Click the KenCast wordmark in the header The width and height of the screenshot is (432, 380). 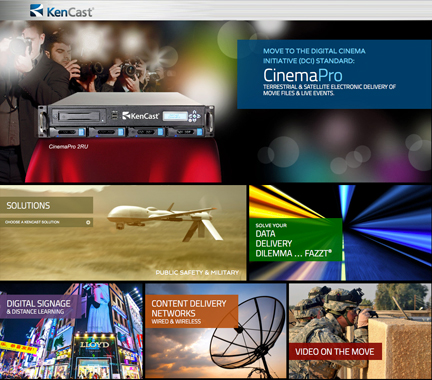[70, 12]
